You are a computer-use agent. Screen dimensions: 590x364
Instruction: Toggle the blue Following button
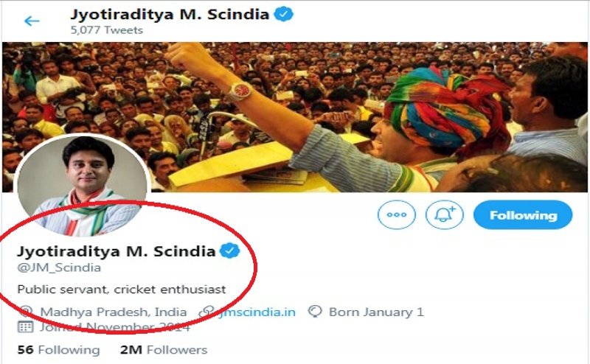(523, 215)
